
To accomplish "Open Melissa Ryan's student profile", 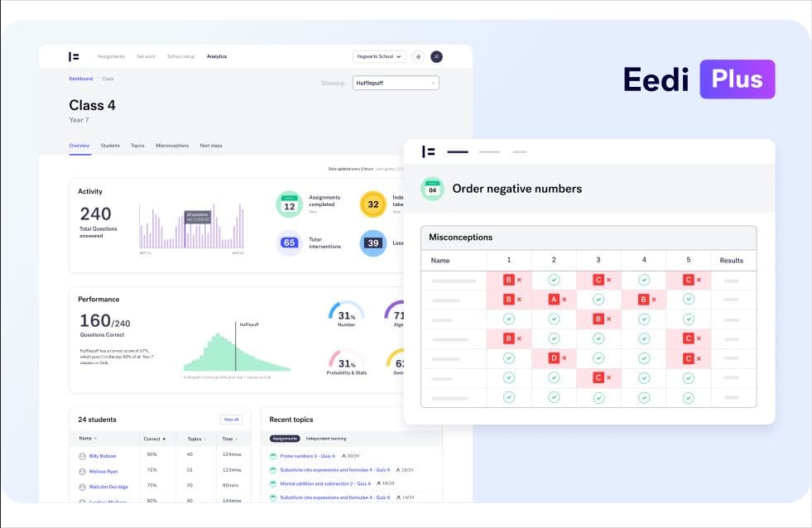I will point(105,471).
